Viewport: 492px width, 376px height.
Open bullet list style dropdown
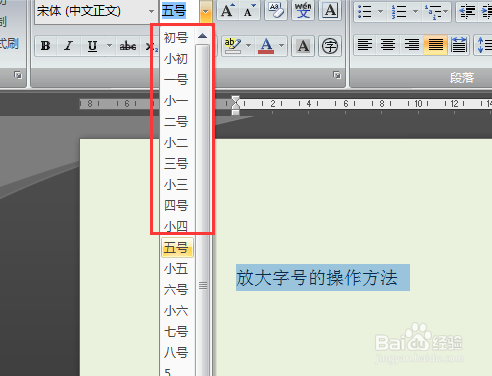coord(380,12)
